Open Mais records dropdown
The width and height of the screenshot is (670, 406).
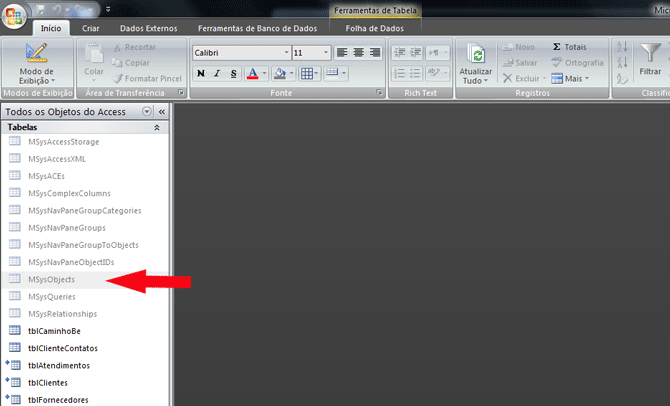click(570, 79)
